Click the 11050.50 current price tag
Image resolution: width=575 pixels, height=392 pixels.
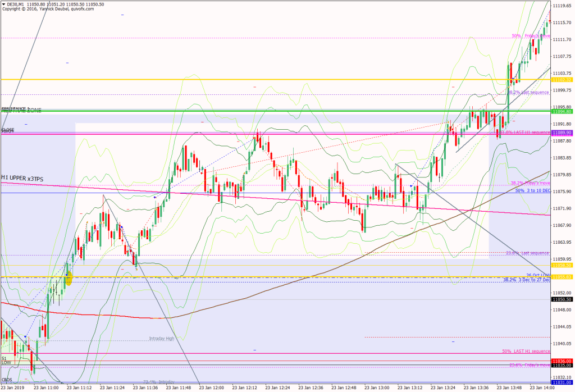pyautogui.click(x=562, y=300)
